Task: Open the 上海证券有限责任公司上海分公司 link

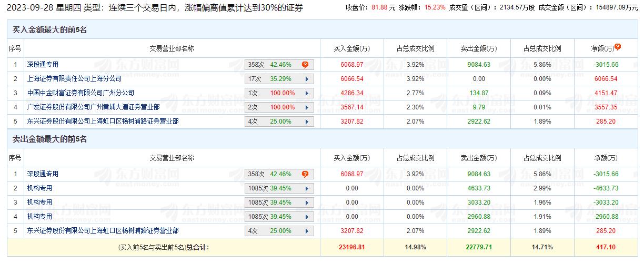Action: click(74, 79)
